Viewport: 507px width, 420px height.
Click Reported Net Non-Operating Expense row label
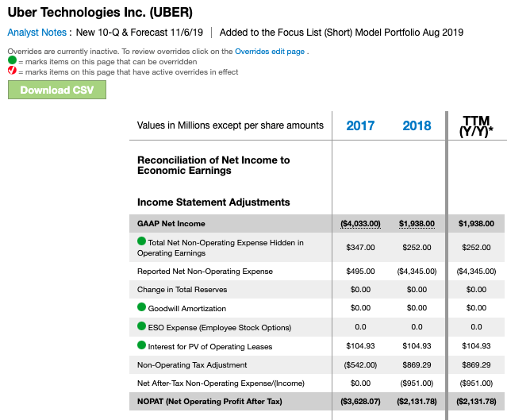(205, 272)
